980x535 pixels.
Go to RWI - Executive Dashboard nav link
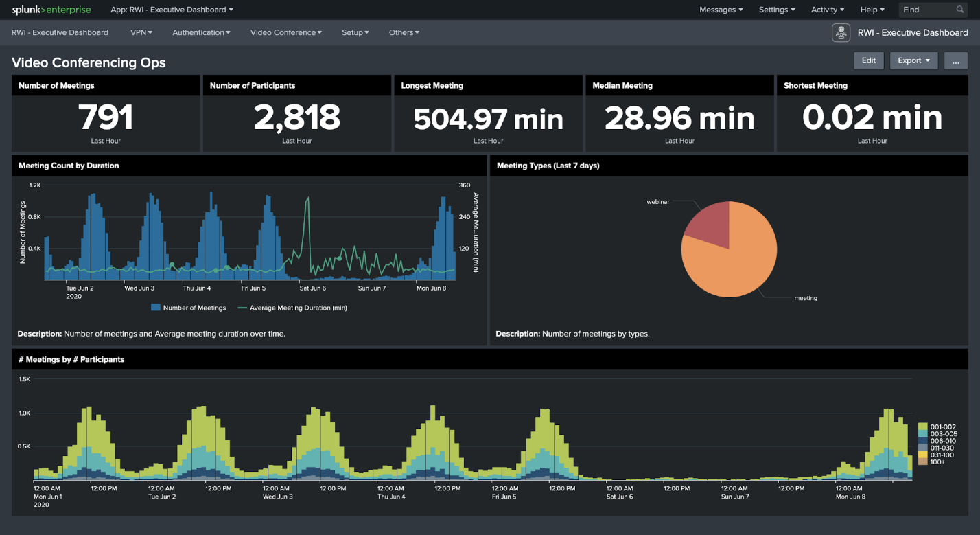click(60, 32)
